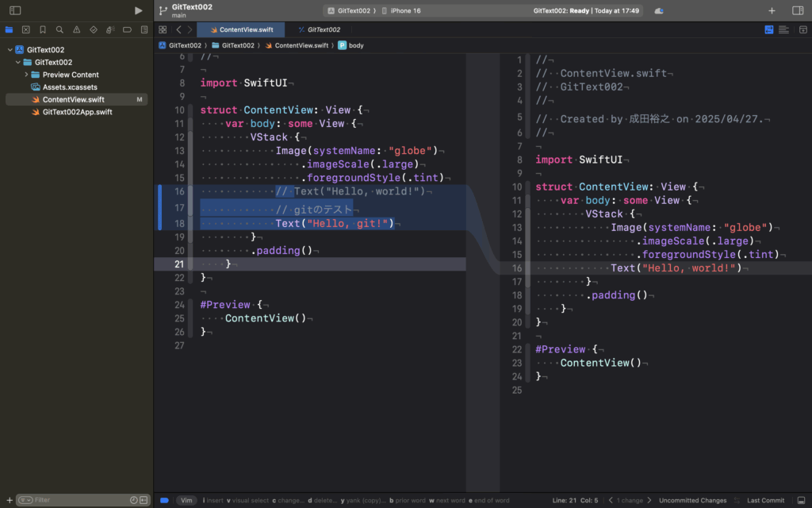Open the breakpoint navigator
Viewport: 812px width, 508px height.
pyautogui.click(x=127, y=29)
